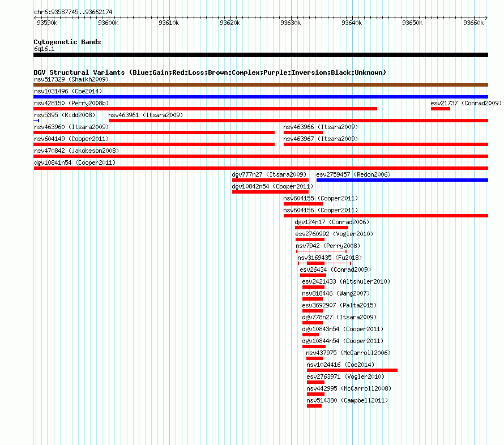Click the DGV Structural Variants track title
The image size is (504, 445).
210,72
